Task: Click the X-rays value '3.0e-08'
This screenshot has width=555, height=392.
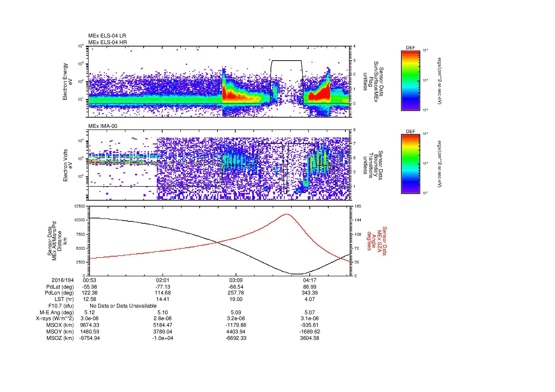Action: pos(90,318)
